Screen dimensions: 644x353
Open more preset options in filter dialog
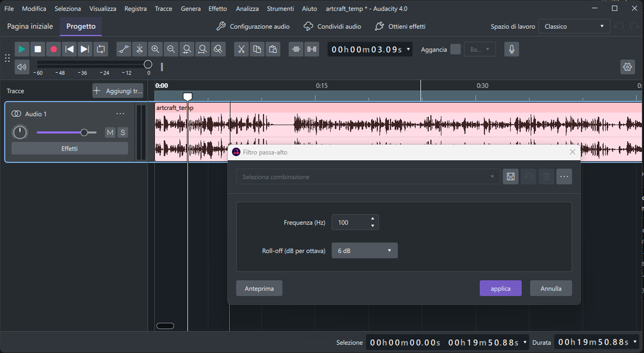pyautogui.click(x=564, y=176)
